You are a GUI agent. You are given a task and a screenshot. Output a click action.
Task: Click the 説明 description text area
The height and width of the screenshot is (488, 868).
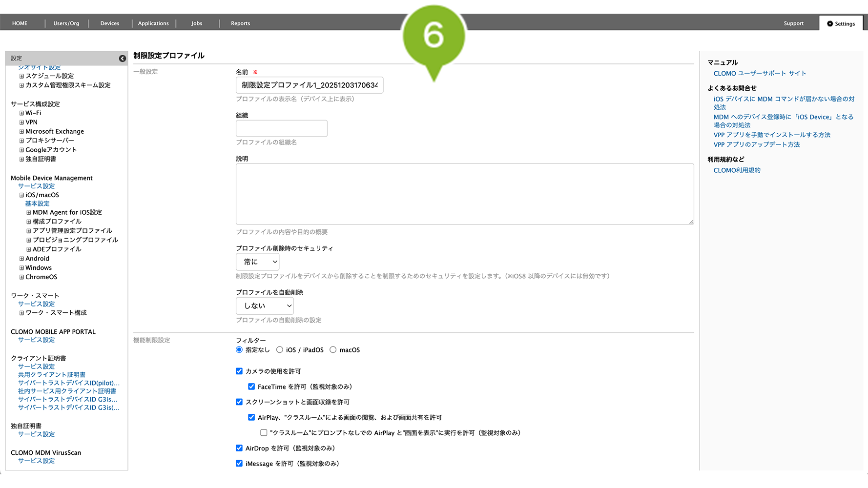(x=464, y=194)
